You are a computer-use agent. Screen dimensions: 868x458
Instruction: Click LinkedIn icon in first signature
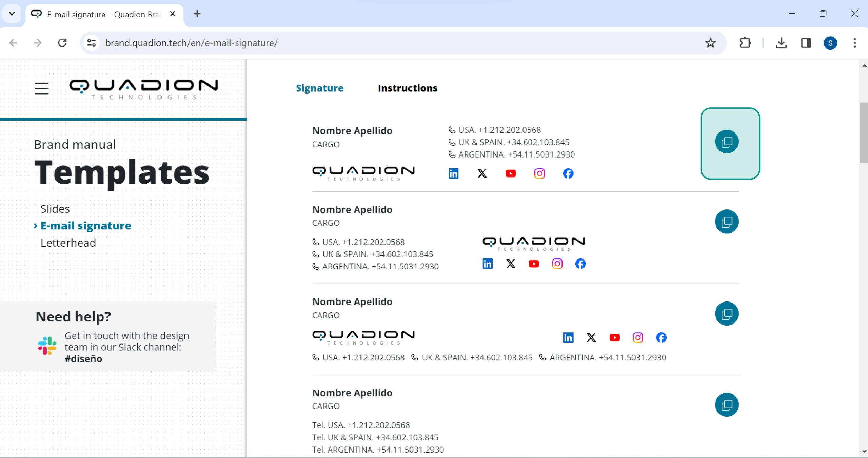point(453,173)
